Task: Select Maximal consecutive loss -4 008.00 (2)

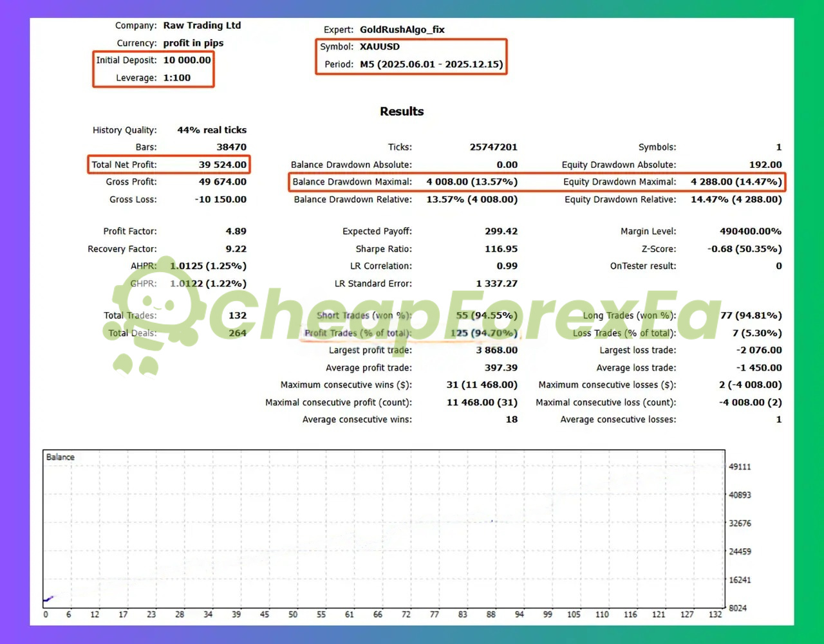Action: click(x=751, y=403)
